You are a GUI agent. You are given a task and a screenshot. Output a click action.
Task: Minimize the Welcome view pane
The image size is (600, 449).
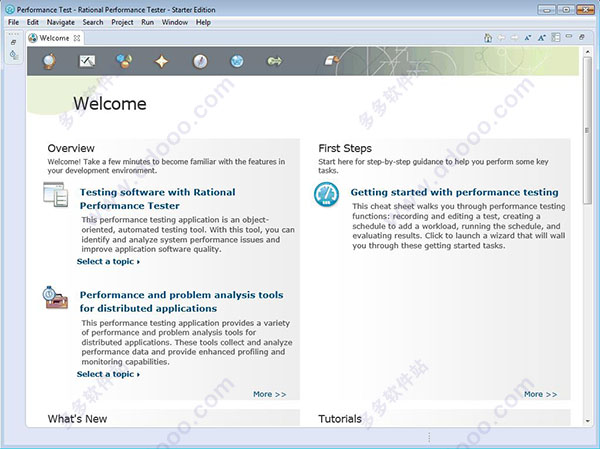(x=569, y=36)
